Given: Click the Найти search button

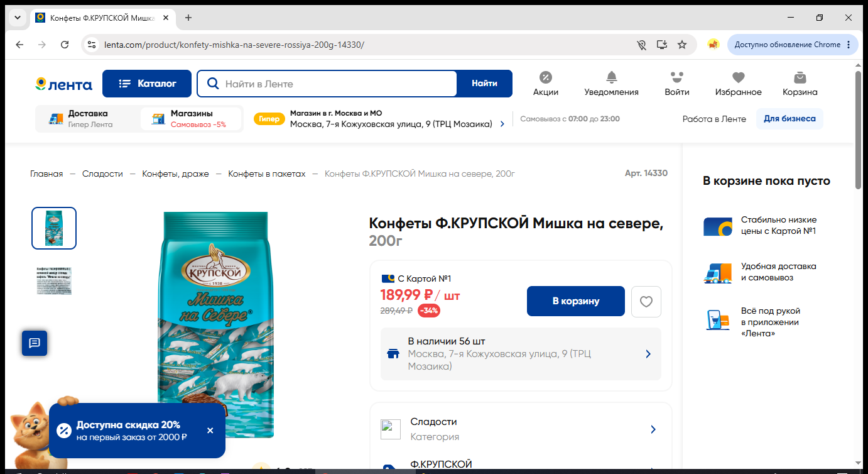Looking at the screenshot, I should point(484,84).
